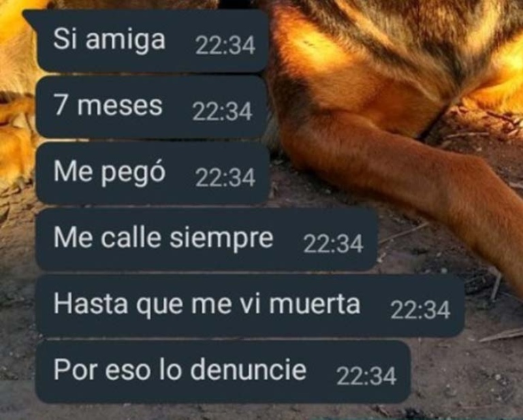Image resolution: width=523 pixels, height=420 pixels.
Task: Tap the word "siempre" in the fourth message
Action: pos(221,239)
